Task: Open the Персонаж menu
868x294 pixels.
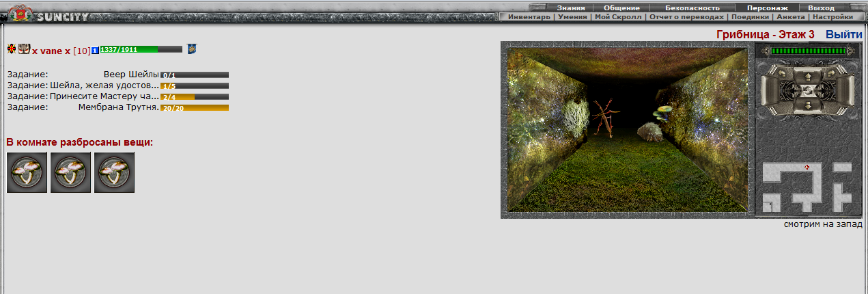Action: [x=767, y=8]
